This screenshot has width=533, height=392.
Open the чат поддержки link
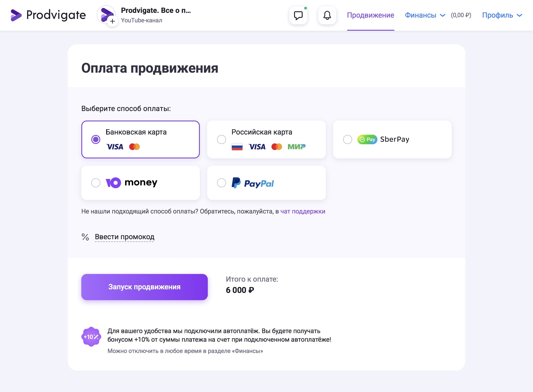(303, 211)
